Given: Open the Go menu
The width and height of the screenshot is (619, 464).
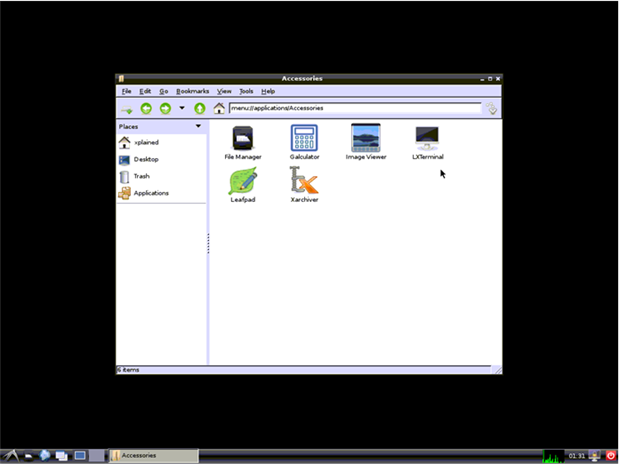Looking at the screenshot, I should pyautogui.click(x=163, y=91).
